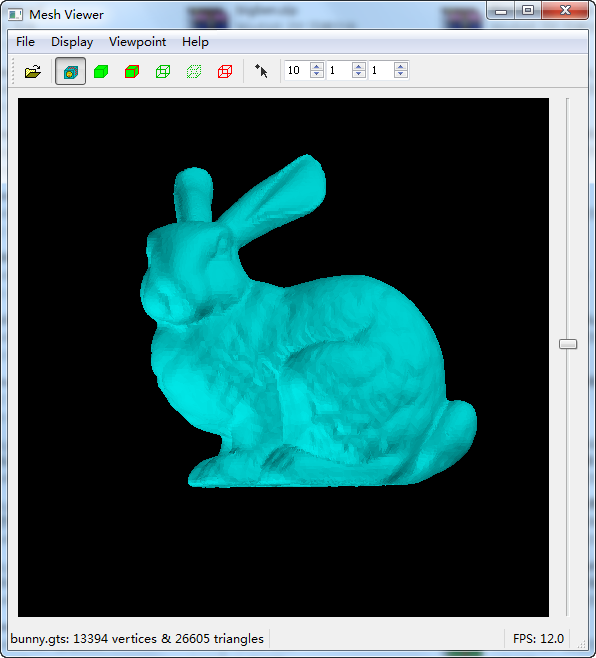Select the red wireframe cube mode
Screen dimensions: 596x658
coord(225,72)
